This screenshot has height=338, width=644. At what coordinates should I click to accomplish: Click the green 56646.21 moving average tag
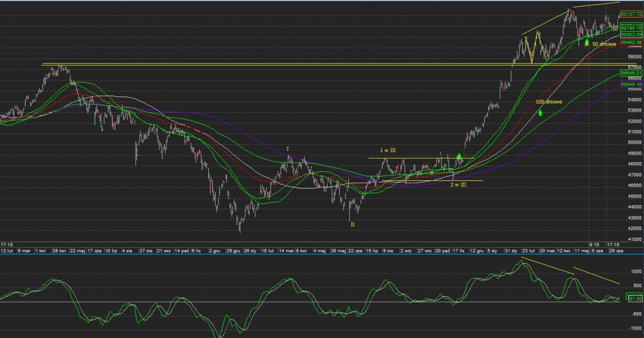point(631,72)
